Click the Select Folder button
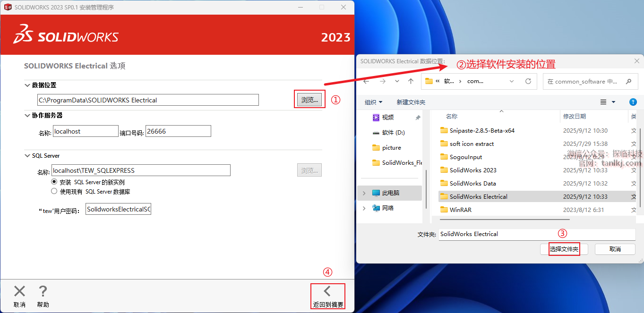The image size is (644, 313). click(564, 249)
